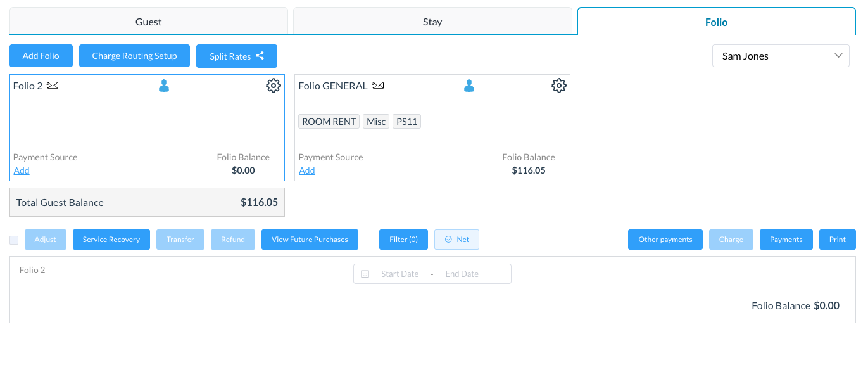Click the Split Rates share button
The image size is (868, 384).
236,56
